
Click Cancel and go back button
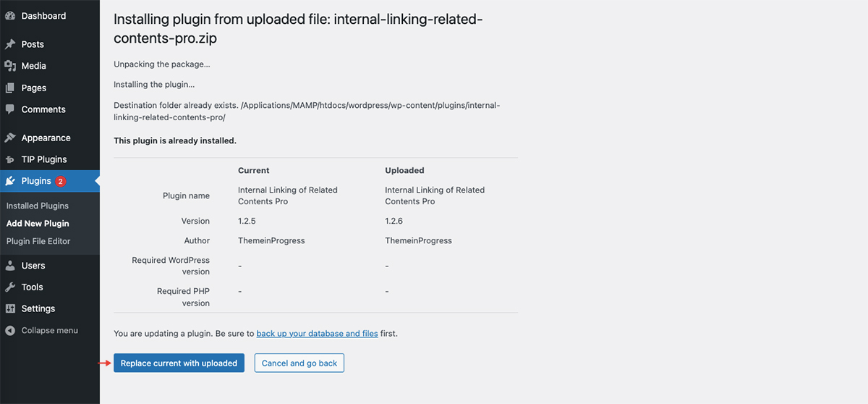[299, 363]
